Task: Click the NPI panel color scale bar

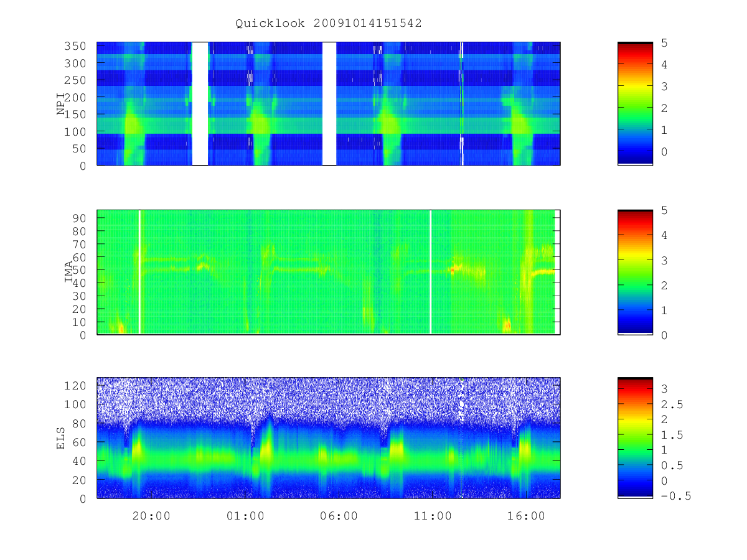Action: coord(635,103)
